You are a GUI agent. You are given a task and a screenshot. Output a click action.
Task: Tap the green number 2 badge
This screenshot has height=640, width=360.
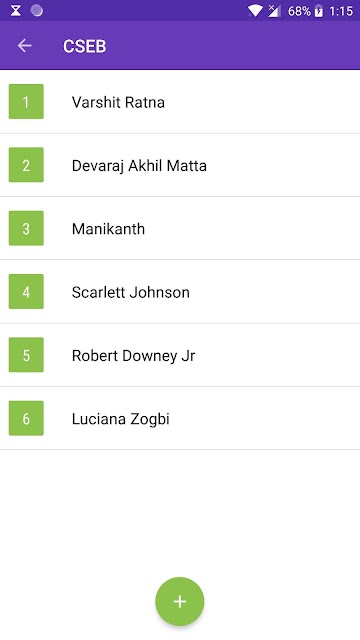pos(26,165)
